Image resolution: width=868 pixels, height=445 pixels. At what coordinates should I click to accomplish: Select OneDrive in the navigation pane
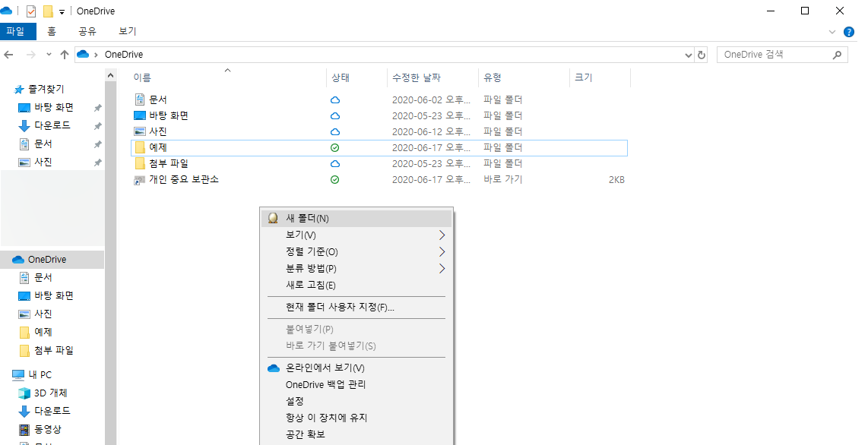pos(52,260)
